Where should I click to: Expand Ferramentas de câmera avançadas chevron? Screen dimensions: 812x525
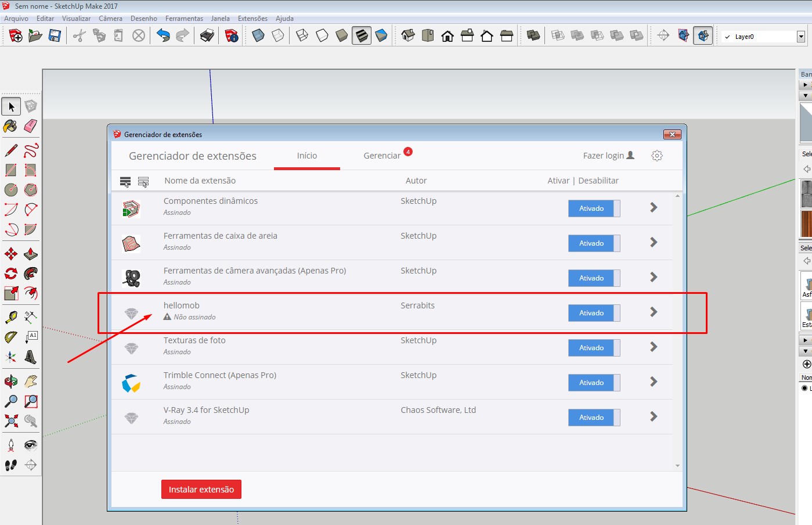pyautogui.click(x=654, y=277)
